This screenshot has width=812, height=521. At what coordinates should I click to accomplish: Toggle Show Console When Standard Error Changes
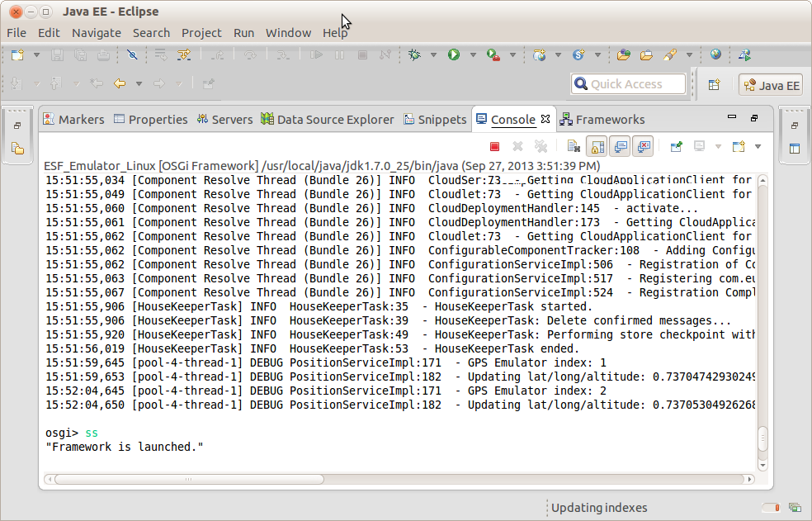tap(644, 147)
